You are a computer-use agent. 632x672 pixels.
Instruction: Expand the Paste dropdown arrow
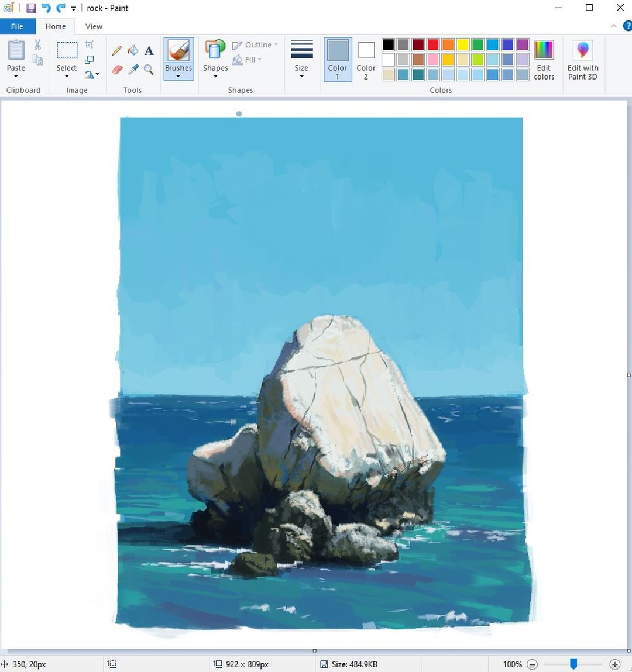pyautogui.click(x=16, y=77)
